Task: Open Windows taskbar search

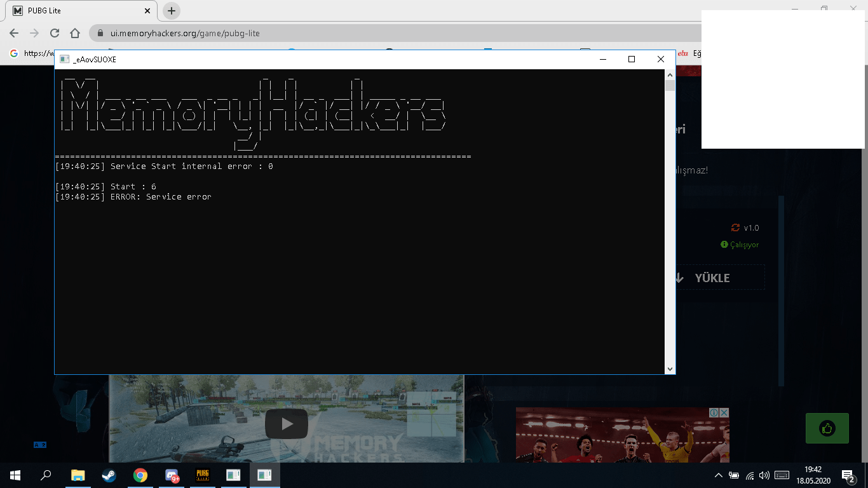Action: (46, 475)
